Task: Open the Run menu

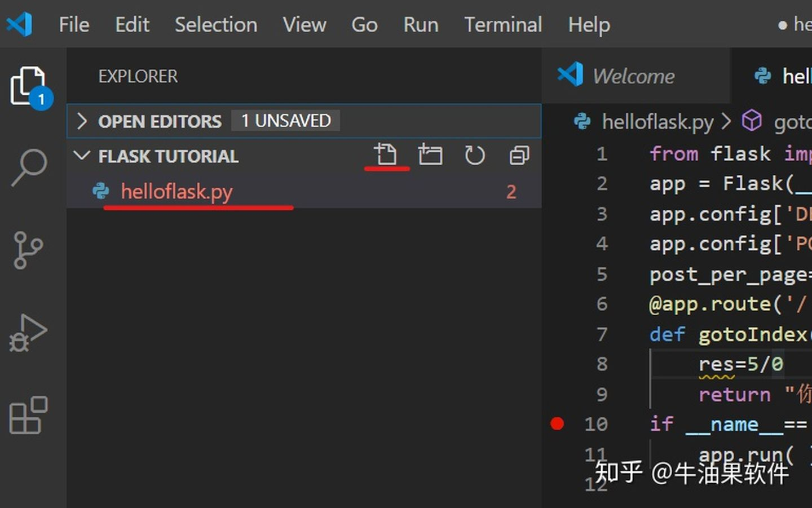Action: click(x=421, y=24)
